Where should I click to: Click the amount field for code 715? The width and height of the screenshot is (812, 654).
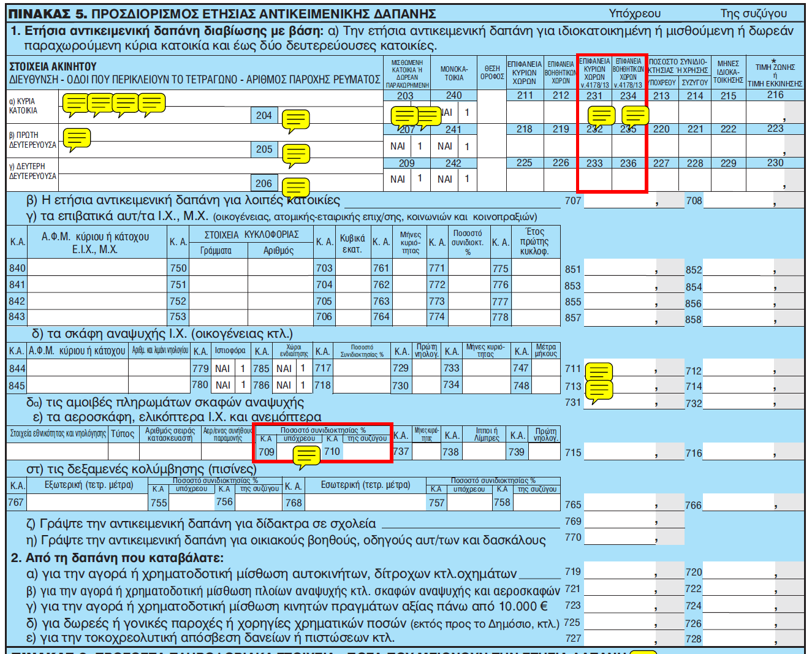click(x=634, y=453)
